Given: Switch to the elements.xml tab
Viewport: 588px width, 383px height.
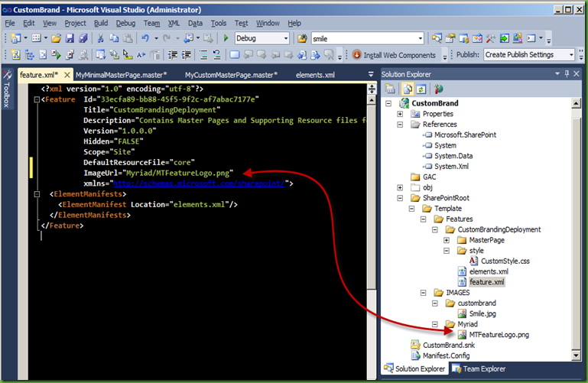Looking at the screenshot, I should click(x=315, y=75).
